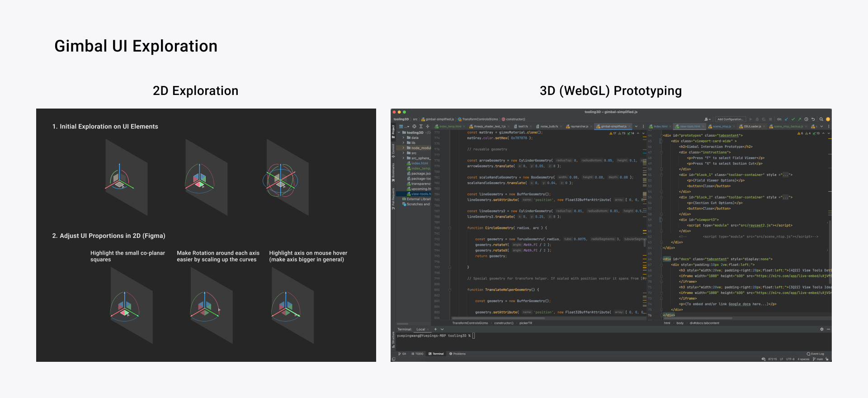Click the Git commit checkmark icon
Screen dimensions: 868x398
coord(793,119)
